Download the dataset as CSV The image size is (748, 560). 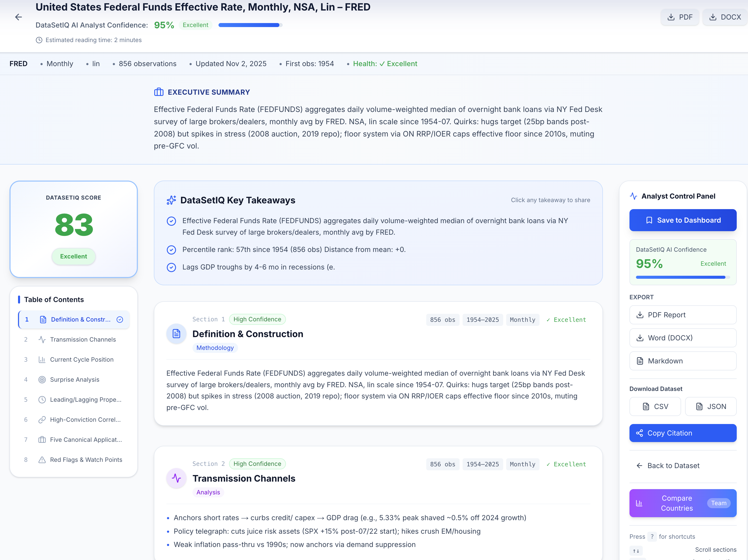point(655,406)
